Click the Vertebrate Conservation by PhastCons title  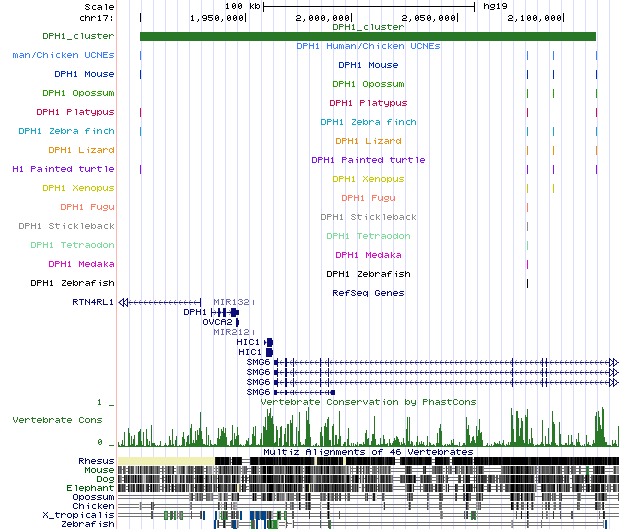367,402
